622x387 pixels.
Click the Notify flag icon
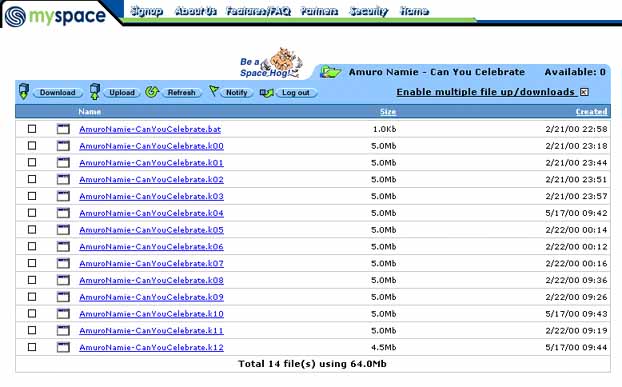pos(213,91)
